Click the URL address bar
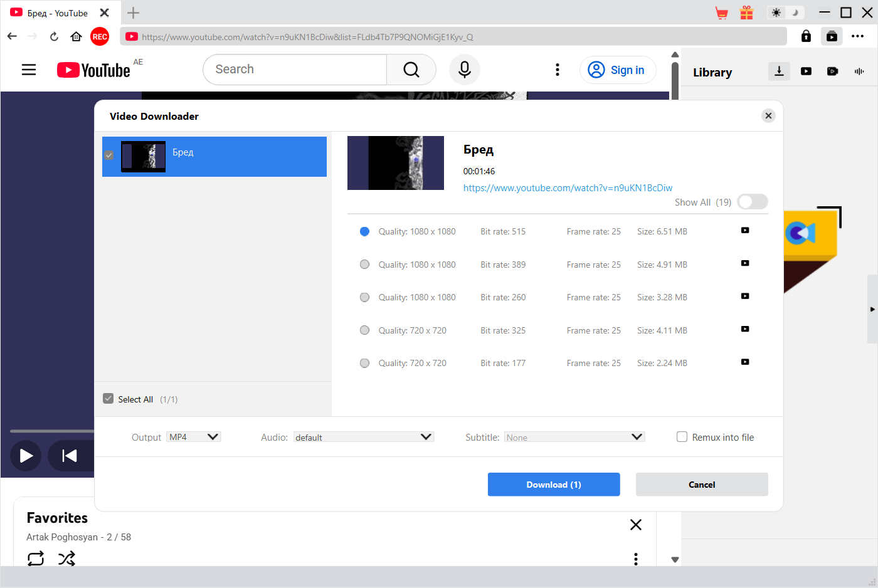The height and width of the screenshot is (588, 878). [x=453, y=37]
